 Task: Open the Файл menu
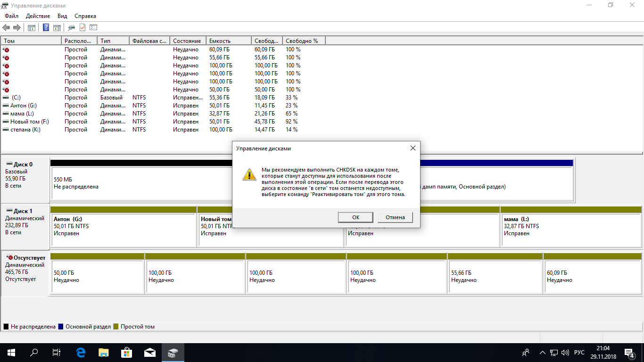click(x=12, y=16)
